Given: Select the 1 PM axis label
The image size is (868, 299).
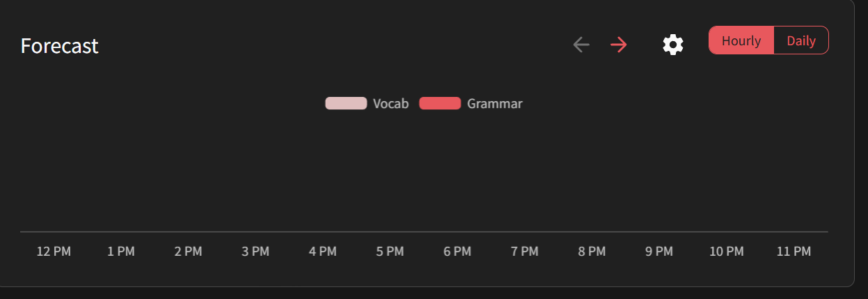Looking at the screenshot, I should pyautogui.click(x=121, y=252).
